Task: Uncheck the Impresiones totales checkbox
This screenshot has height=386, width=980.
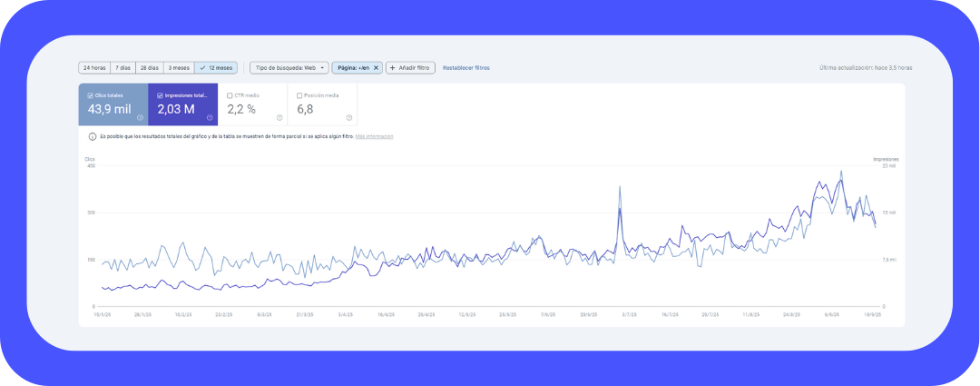Action: tap(160, 94)
